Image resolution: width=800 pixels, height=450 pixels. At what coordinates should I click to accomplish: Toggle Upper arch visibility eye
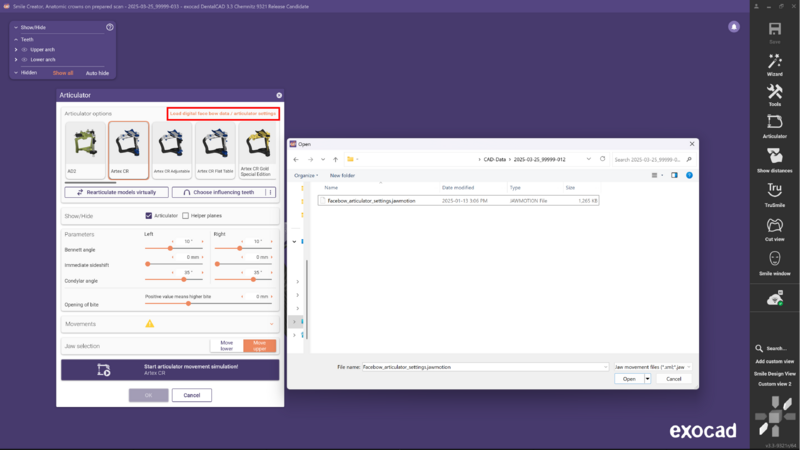tap(24, 49)
